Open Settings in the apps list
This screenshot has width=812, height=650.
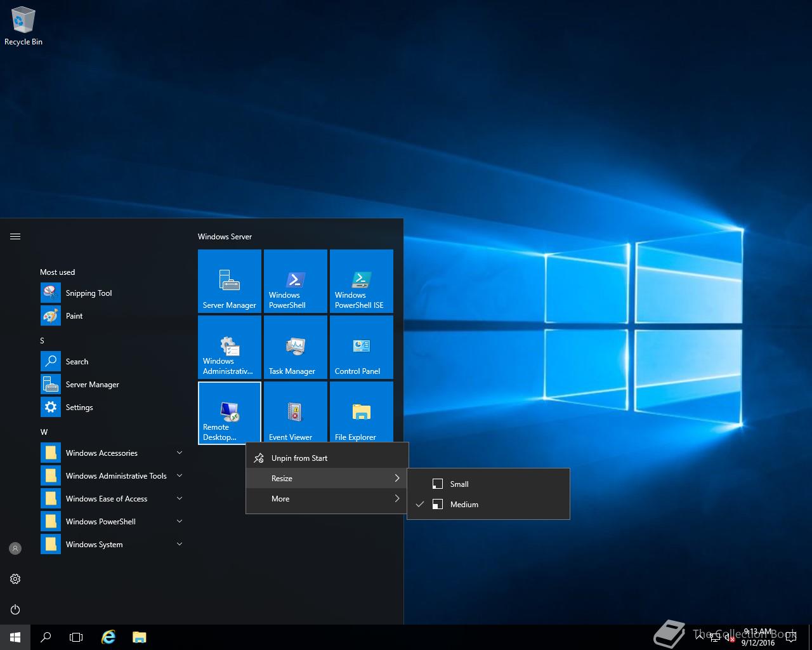click(112, 408)
